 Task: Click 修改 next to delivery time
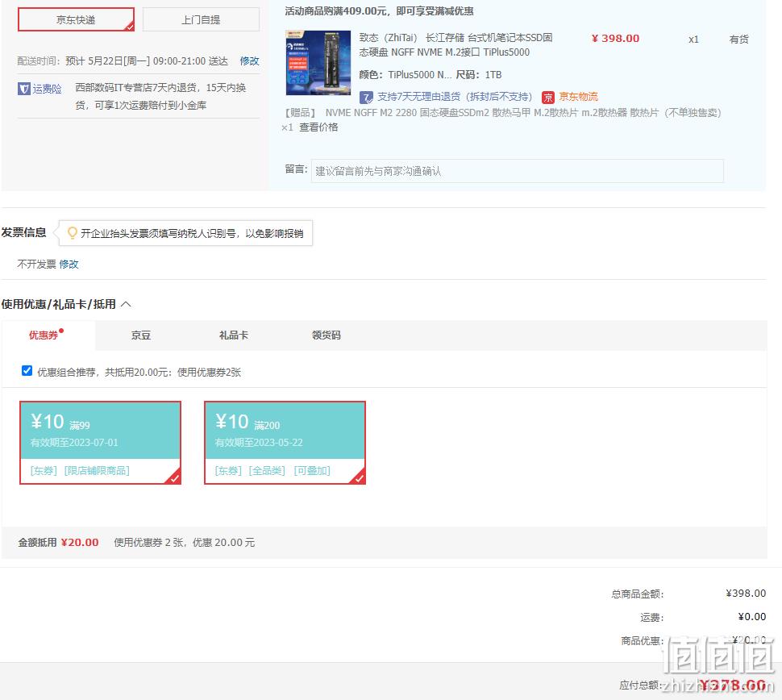click(x=249, y=60)
